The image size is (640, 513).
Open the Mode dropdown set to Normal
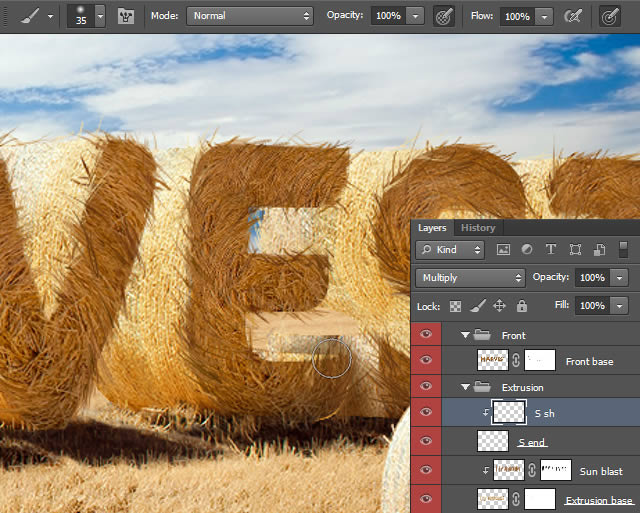coord(250,16)
